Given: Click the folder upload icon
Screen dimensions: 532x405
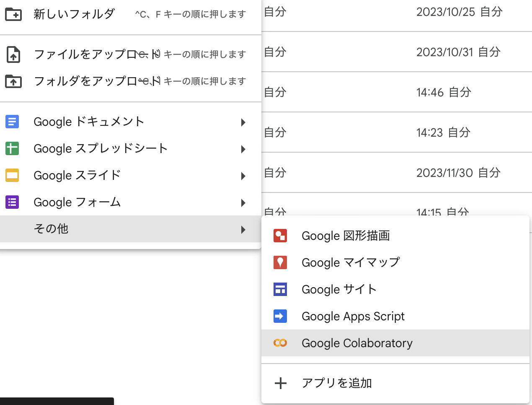Looking at the screenshot, I should 13,81.
